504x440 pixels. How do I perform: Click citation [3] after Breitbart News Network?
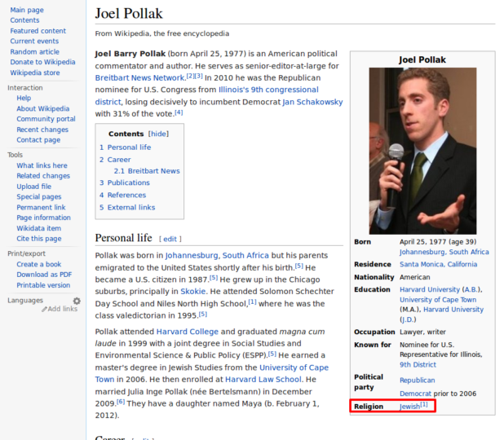tap(199, 76)
